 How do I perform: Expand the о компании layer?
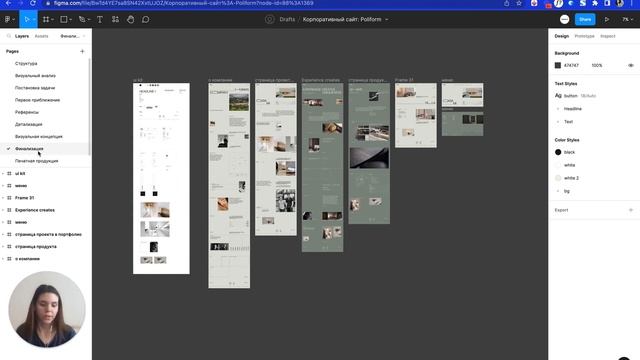pyautogui.click(x=3, y=259)
